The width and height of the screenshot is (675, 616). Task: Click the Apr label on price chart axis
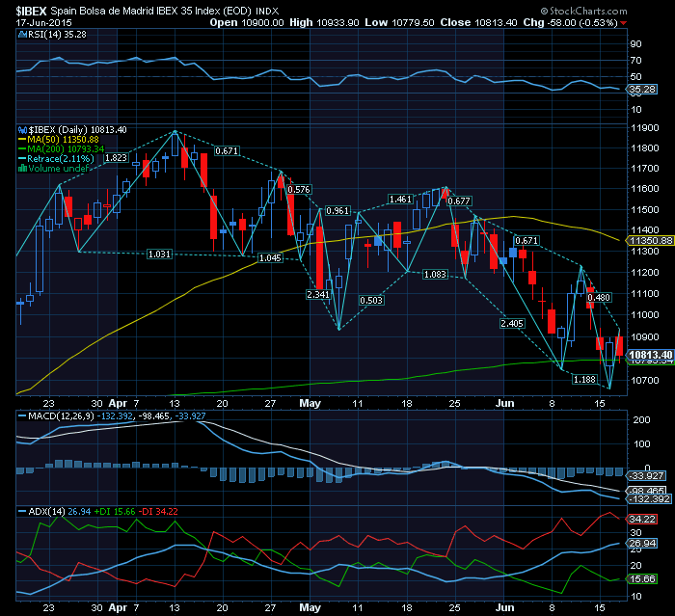(x=118, y=403)
